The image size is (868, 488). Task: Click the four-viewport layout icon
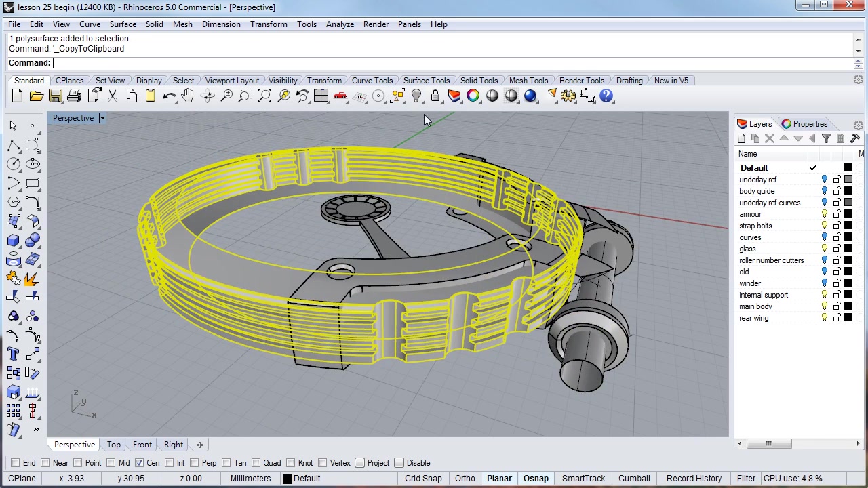coord(321,96)
